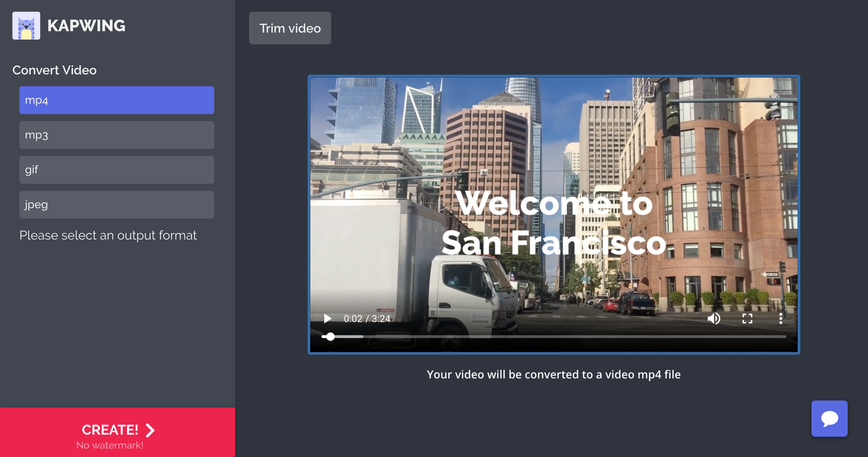The width and height of the screenshot is (868, 457).
Task: Click the video seek bar handle
Action: 330,337
